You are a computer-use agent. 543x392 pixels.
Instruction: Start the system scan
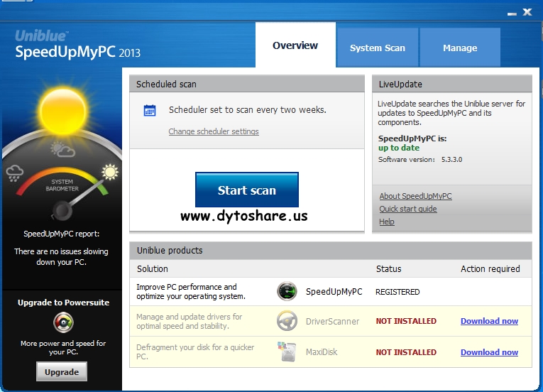(x=247, y=190)
